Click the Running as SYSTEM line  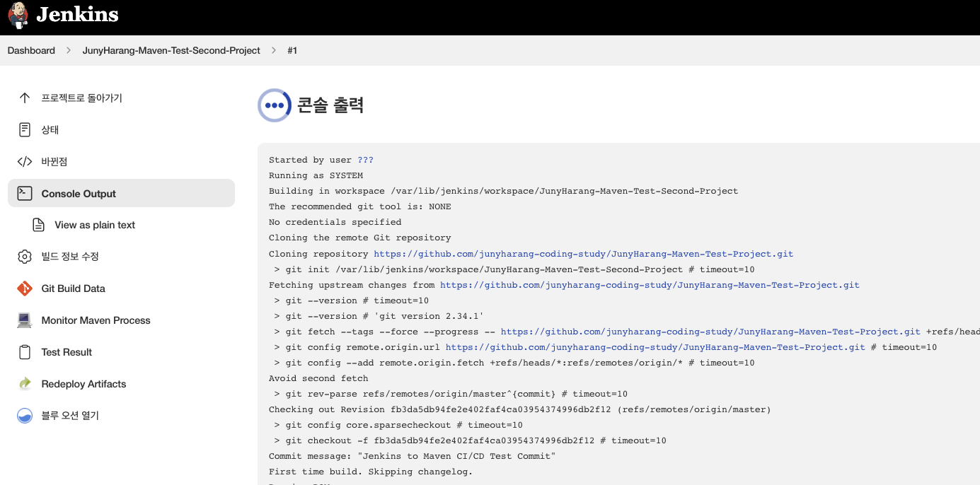tap(316, 175)
